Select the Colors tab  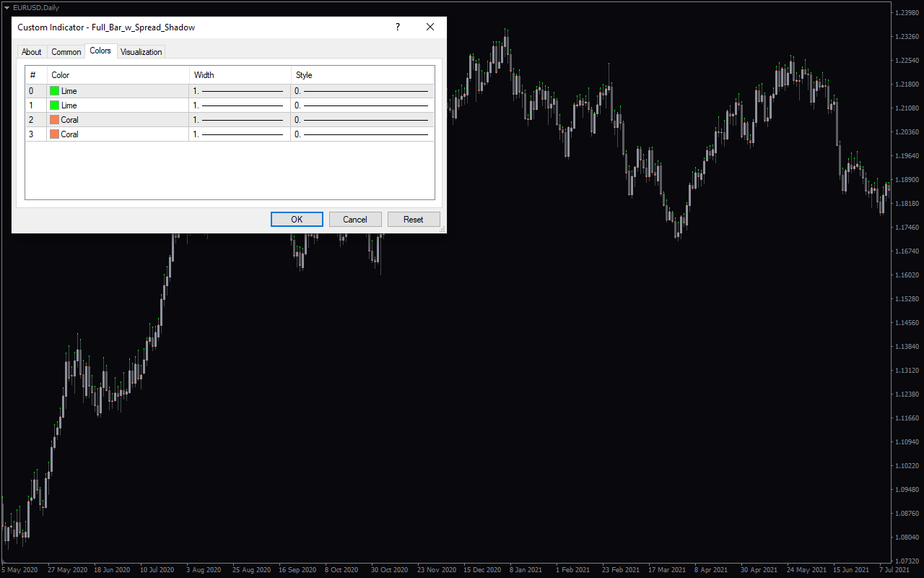tap(100, 51)
